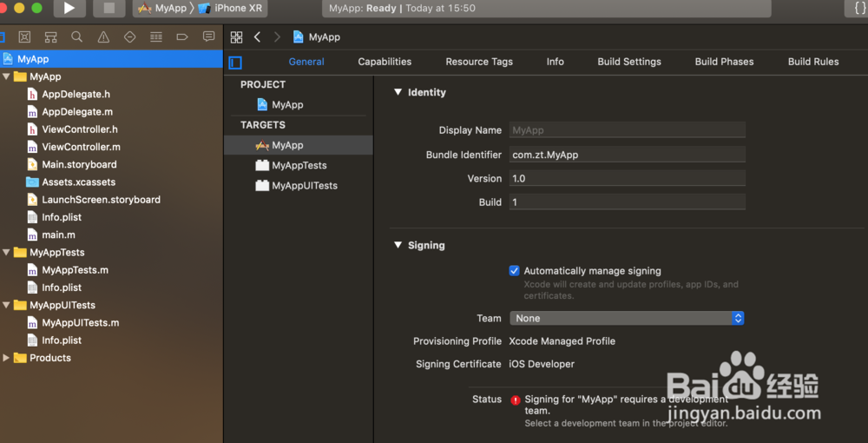This screenshot has height=443, width=868.
Task: Collapse the Signing section
Action: click(398, 245)
